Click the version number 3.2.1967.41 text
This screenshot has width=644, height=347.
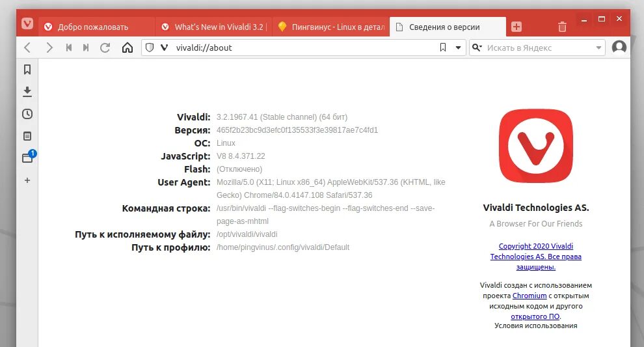point(237,117)
